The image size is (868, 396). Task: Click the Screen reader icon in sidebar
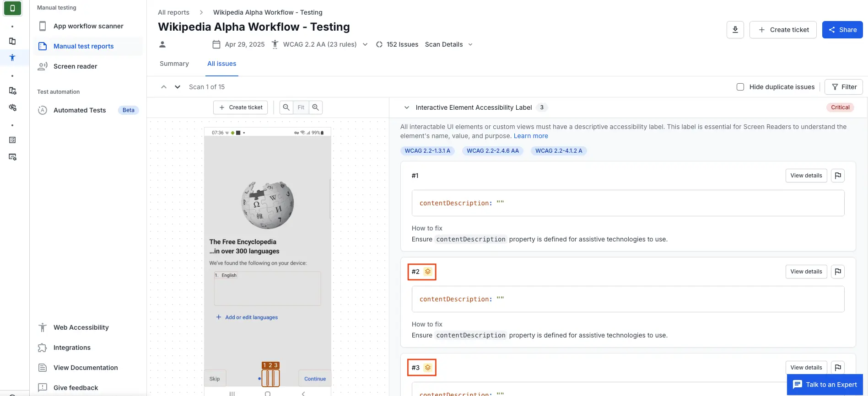[x=43, y=66]
